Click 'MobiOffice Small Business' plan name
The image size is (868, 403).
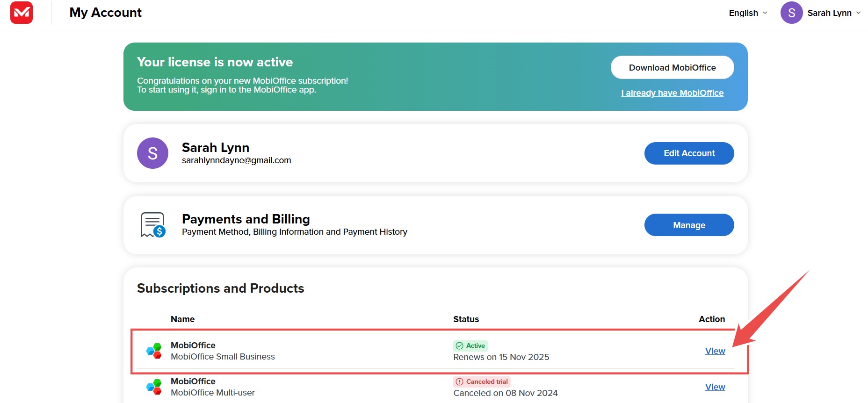[223, 357]
